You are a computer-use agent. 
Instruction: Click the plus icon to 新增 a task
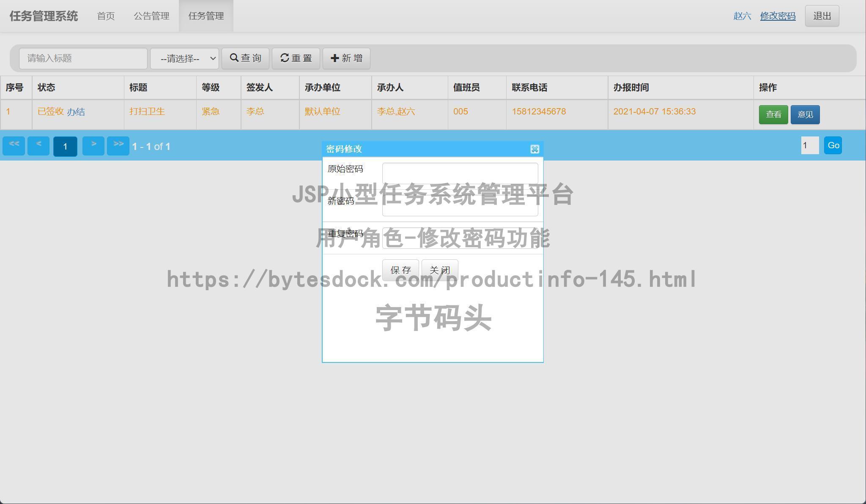tap(334, 58)
